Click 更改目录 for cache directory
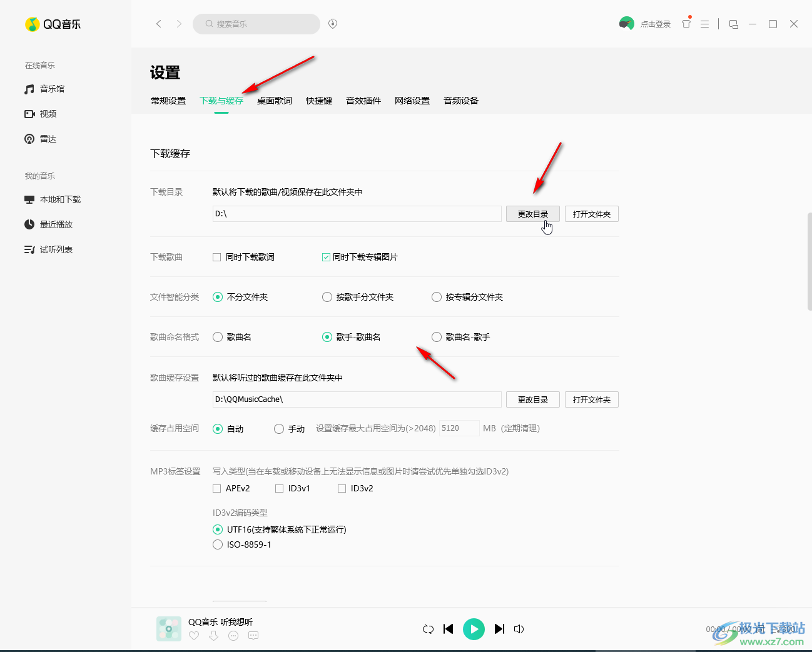 coord(533,399)
